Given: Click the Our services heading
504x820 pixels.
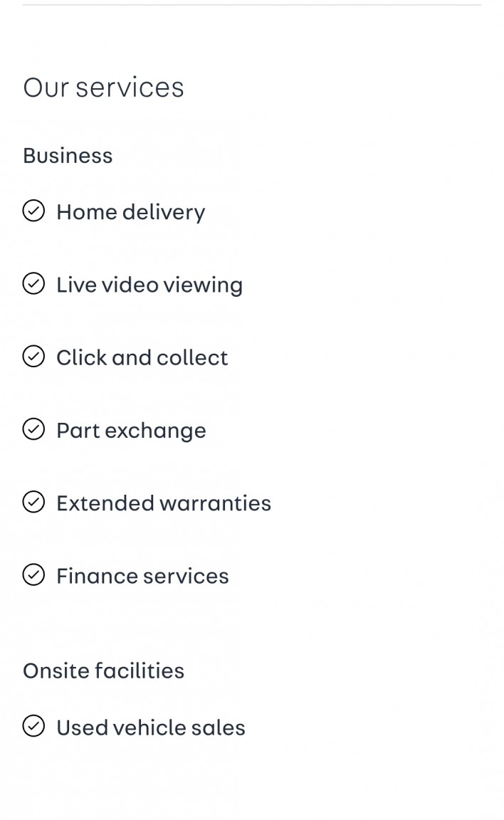Looking at the screenshot, I should [103, 88].
